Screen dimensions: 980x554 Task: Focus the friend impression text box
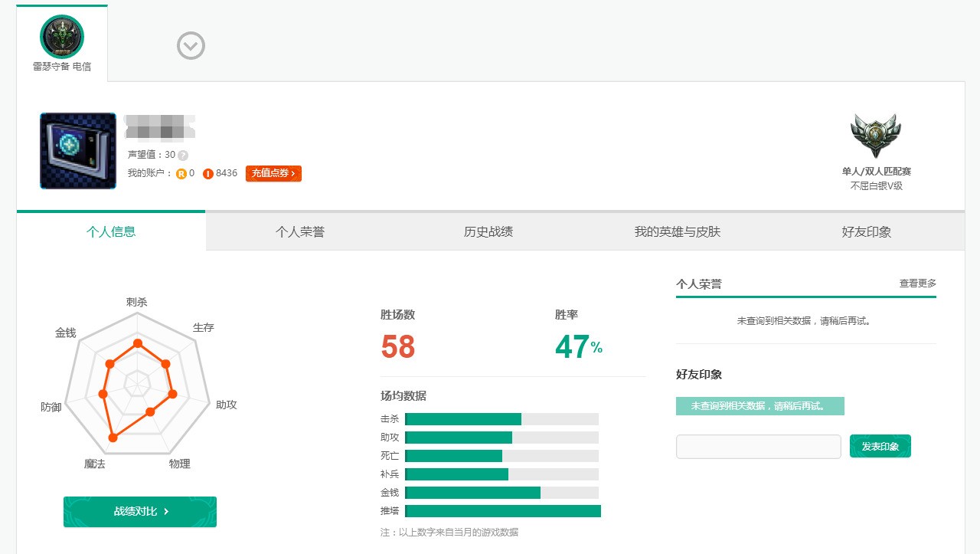click(x=759, y=447)
